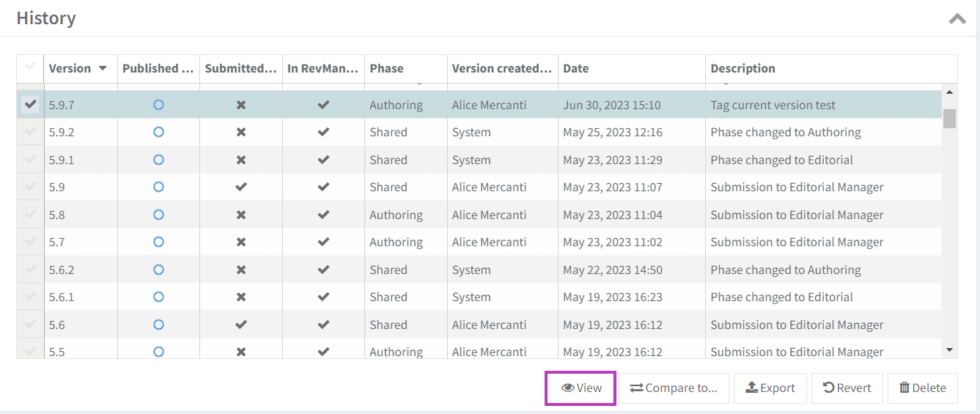Click the submitted X icon in row 5.9.2

240,133
